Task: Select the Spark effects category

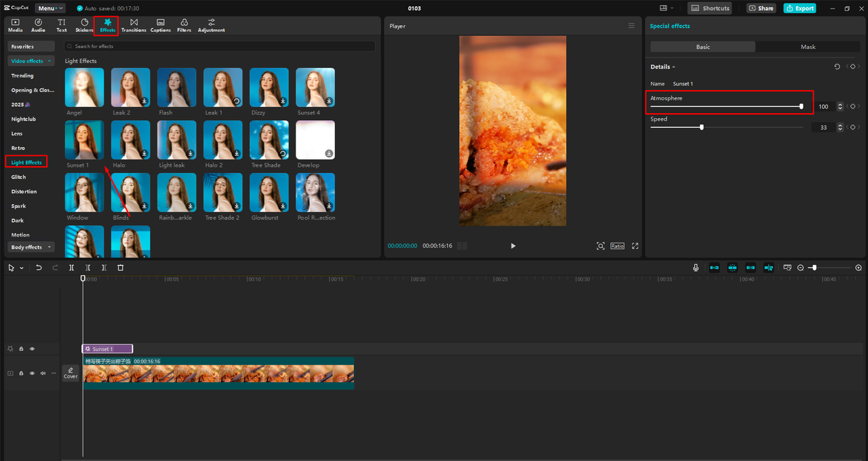Action: (x=18, y=206)
